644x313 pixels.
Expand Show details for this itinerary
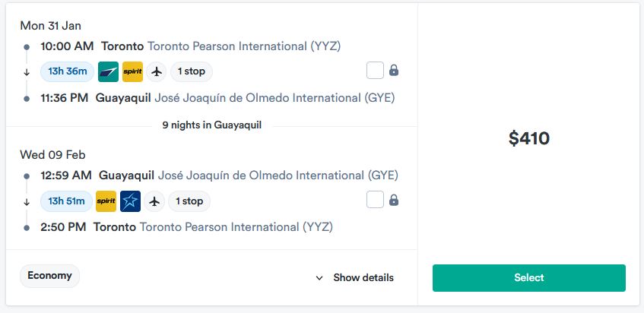[354, 278]
